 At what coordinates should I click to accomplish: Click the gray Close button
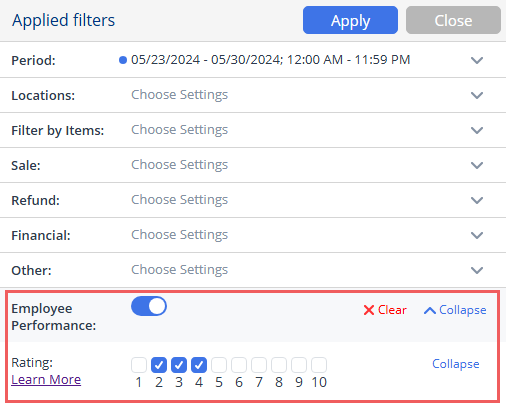453,20
